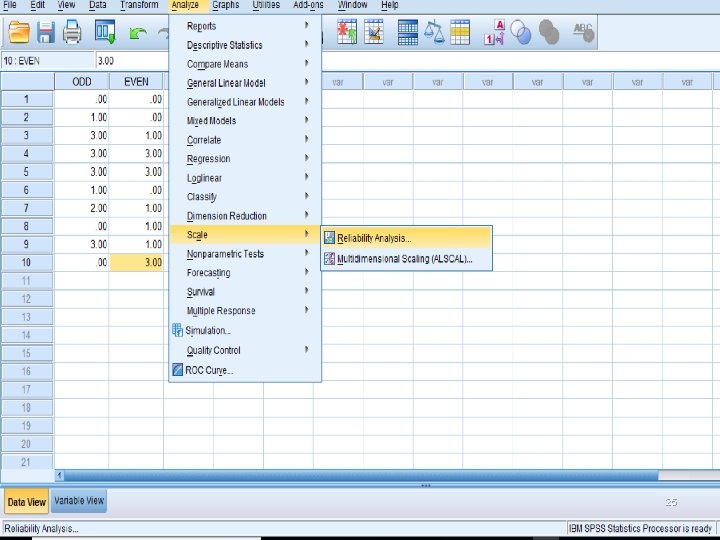Click the Insert Cases toolbar icon

tap(347, 32)
